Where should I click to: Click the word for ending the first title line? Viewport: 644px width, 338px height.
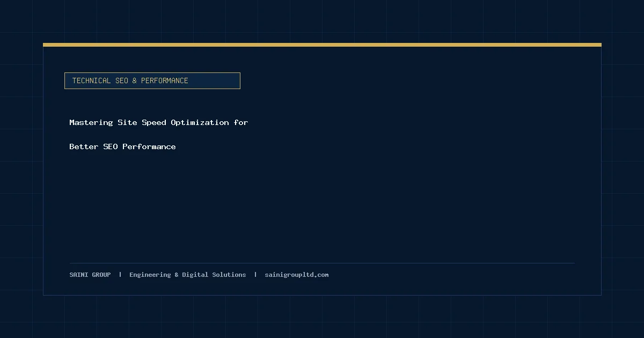(x=241, y=122)
